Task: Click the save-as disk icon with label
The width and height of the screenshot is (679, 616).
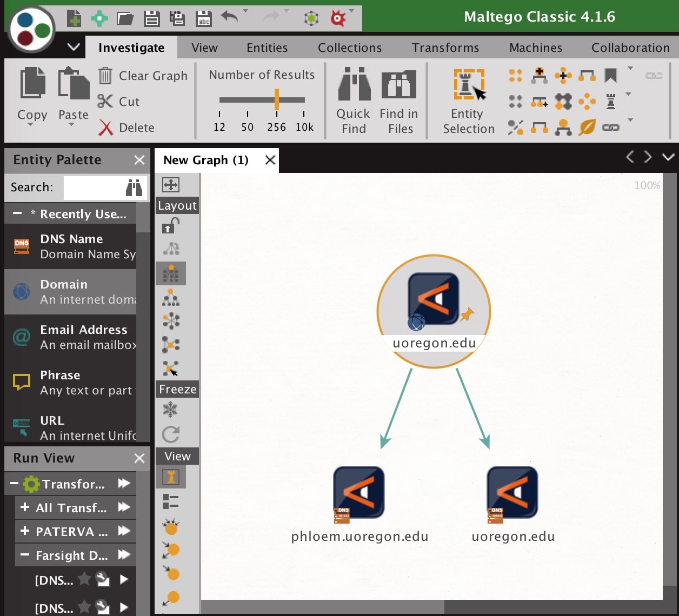Action: 204,19
